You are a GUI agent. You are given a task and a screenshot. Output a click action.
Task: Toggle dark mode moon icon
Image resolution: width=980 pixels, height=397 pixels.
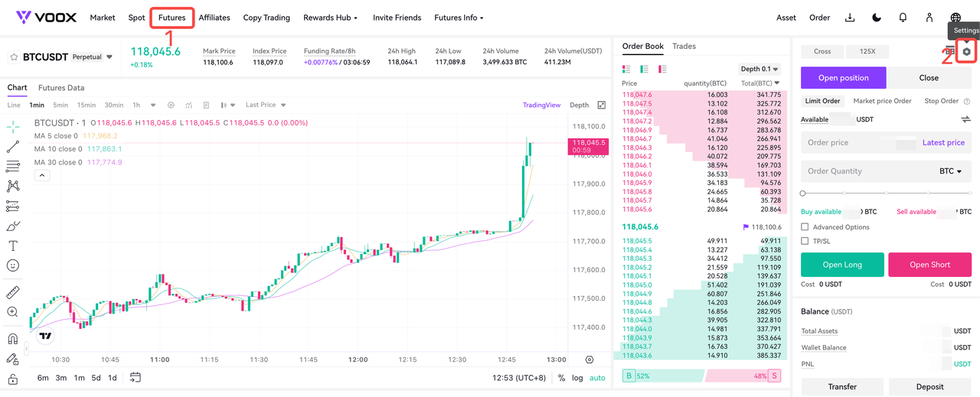coord(877,18)
